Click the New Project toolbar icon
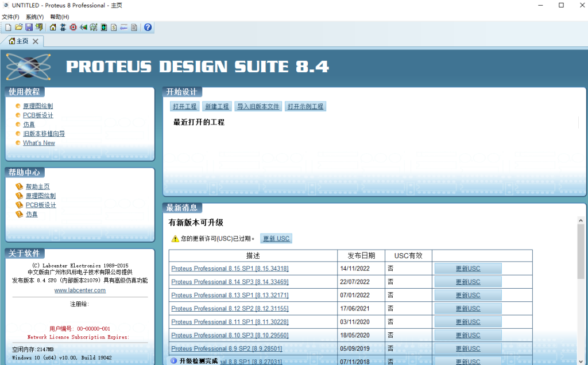 point(8,28)
